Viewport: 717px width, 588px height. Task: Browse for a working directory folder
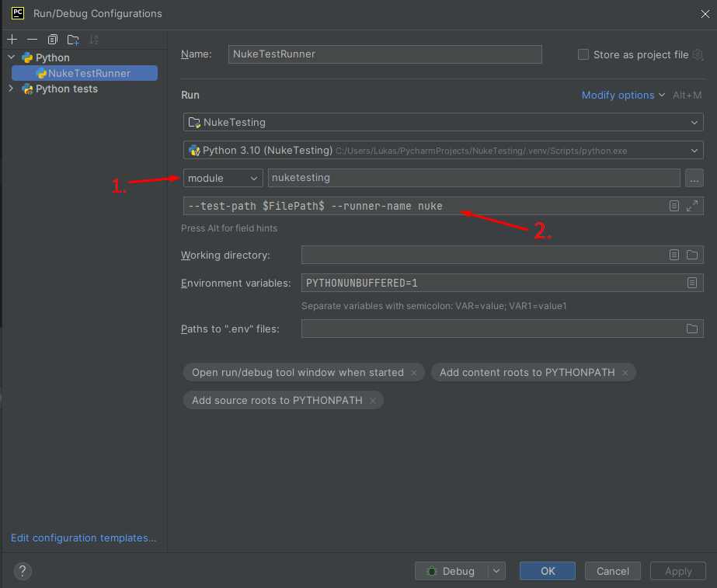692,255
